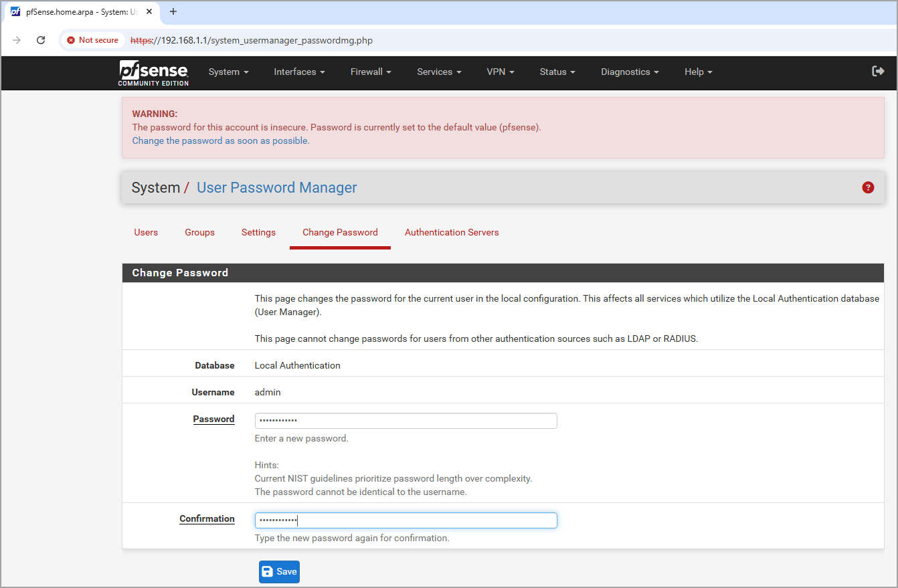The height and width of the screenshot is (588, 898).
Task: Open the Firewall dropdown menu
Action: (371, 72)
